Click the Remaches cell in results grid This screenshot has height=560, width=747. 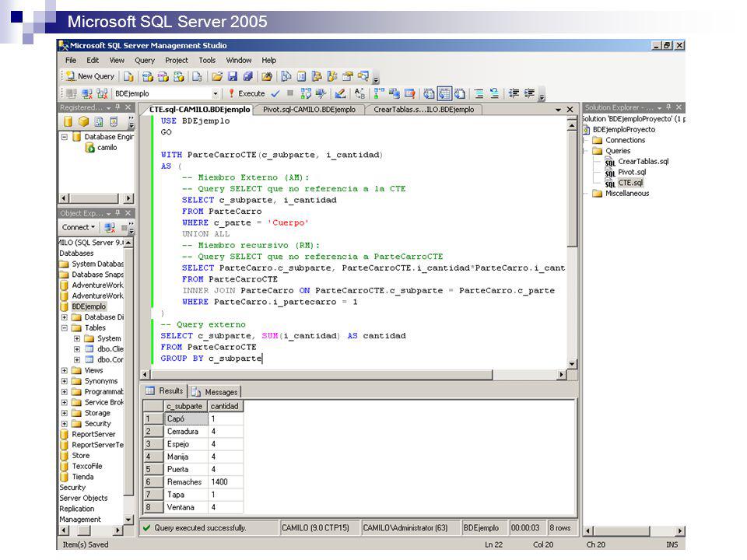[185, 482]
